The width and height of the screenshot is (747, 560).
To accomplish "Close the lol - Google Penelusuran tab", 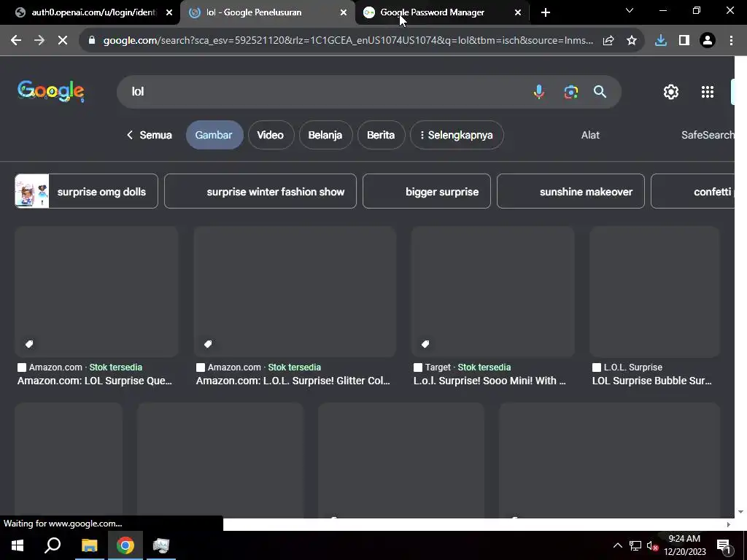I will point(344,12).
